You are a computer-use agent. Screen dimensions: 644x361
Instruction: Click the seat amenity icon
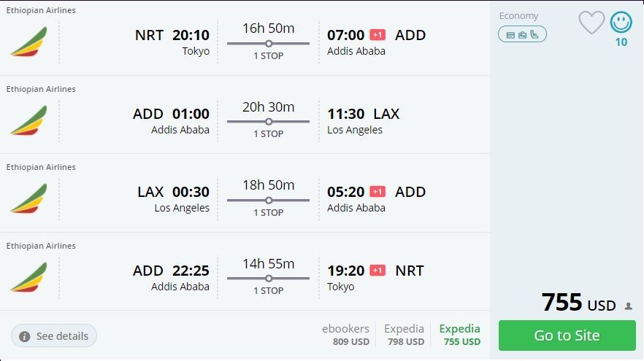[x=534, y=34]
